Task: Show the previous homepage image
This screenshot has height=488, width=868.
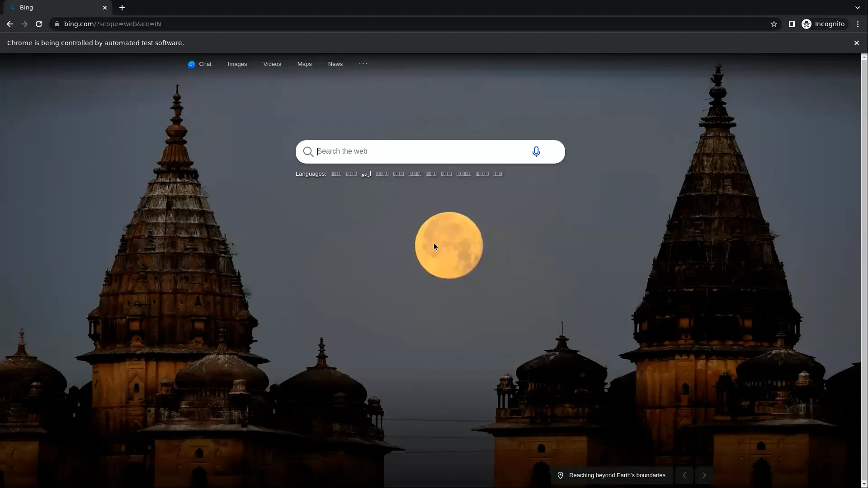Action: [x=684, y=475]
